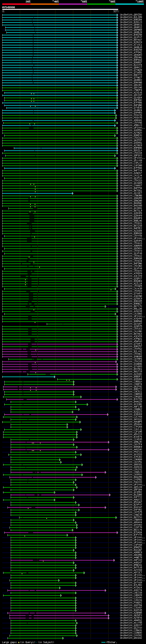
Task: Click the orange ~40% identity legend segment
Action: [45, 4]
